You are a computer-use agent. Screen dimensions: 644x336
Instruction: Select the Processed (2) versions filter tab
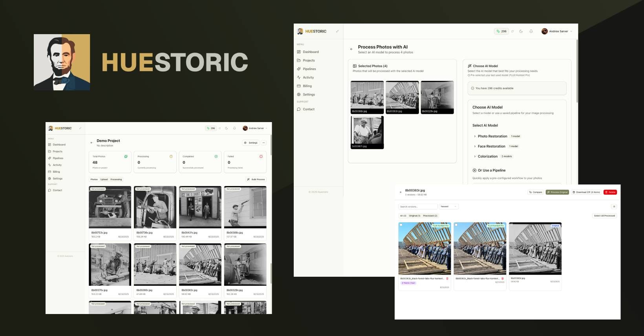(430, 216)
